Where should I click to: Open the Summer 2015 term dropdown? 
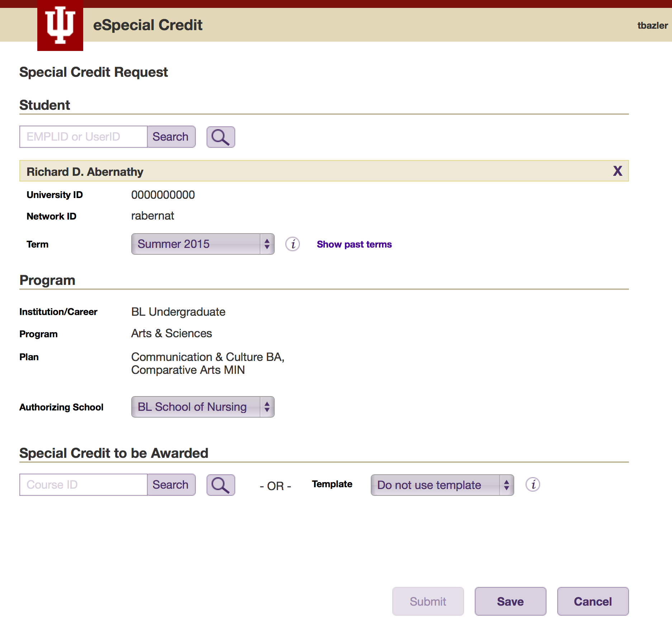(x=203, y=244)
